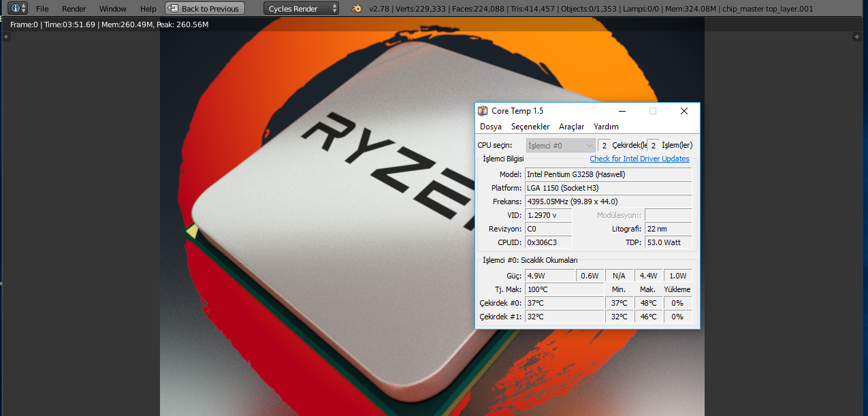
Task: Click Çekirdek #0 maximum temperature 48°C
Action: point(648,303)
